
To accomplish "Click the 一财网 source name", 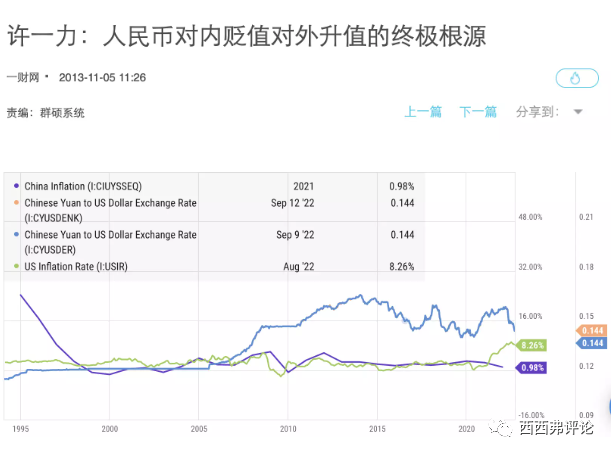I will click(x=23, y=77).
